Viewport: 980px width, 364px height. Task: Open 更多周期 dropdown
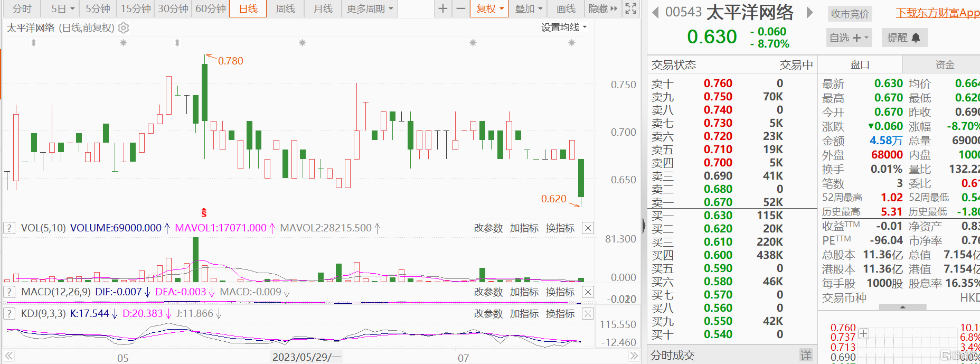pos(370,8)
